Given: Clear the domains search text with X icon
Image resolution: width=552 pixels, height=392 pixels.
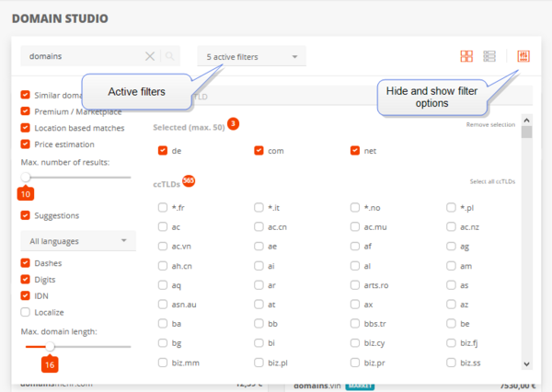Looking at the screenshot, I should click(x=150, y=56).
